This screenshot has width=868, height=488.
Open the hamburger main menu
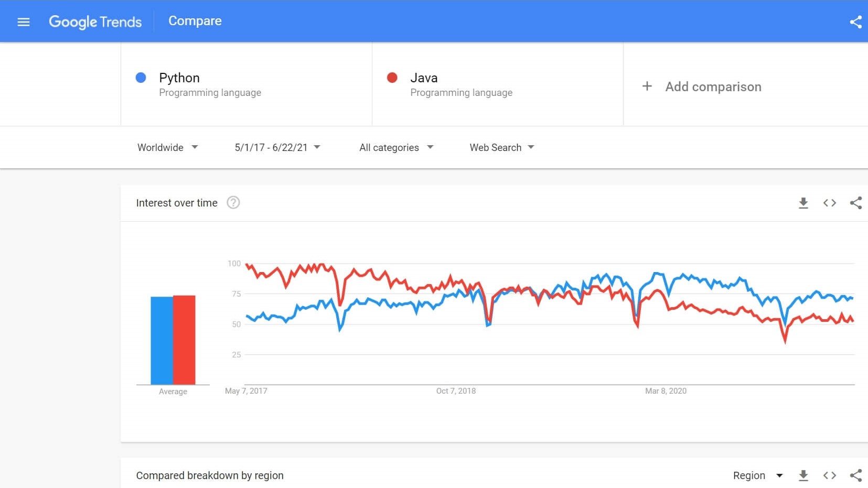pyautogui.click(x=24, y=22)
